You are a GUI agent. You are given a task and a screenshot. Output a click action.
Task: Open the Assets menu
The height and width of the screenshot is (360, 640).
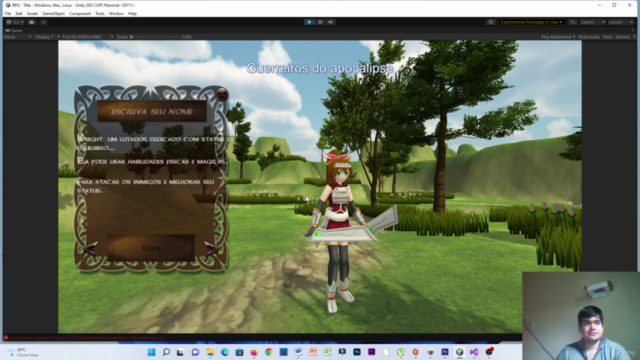coord(32,13)
